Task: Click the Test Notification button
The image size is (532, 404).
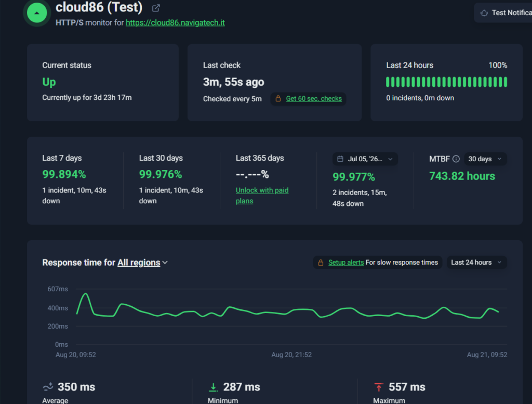Action: pyautogui.click(x=503, y=13)
